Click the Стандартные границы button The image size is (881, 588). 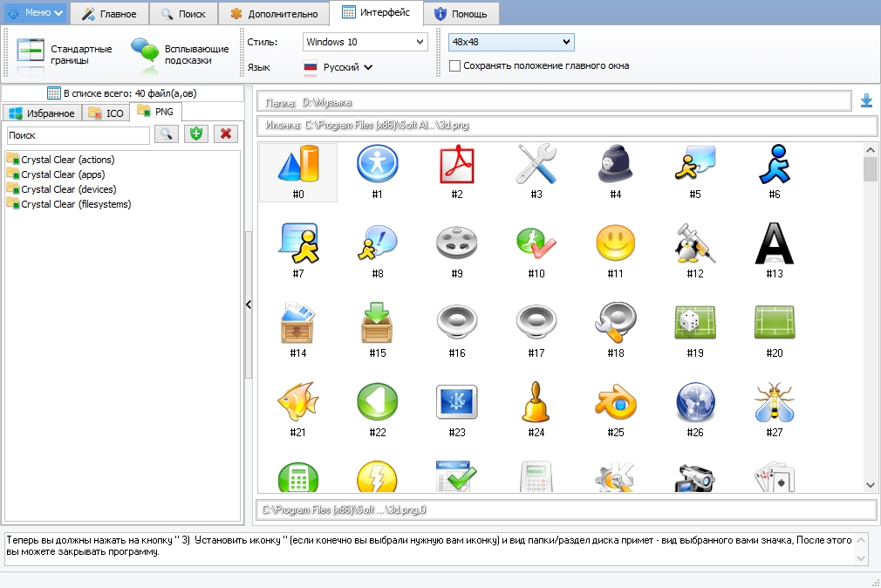(x=65, y=55)
